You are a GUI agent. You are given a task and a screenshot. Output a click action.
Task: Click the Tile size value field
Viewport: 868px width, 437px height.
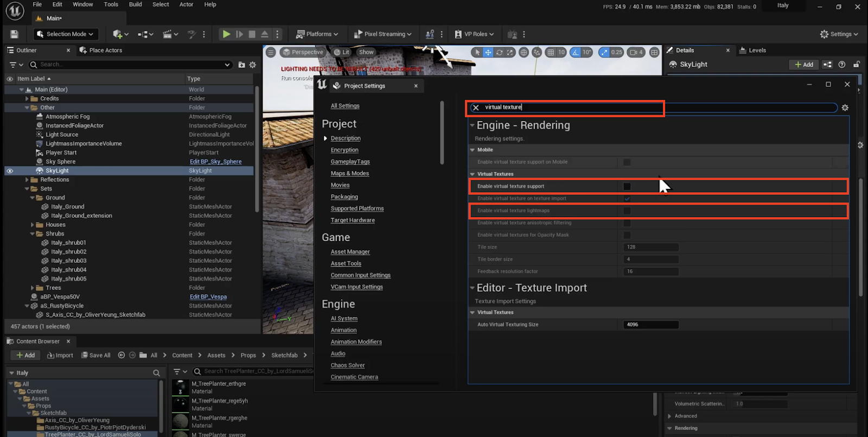651,247
